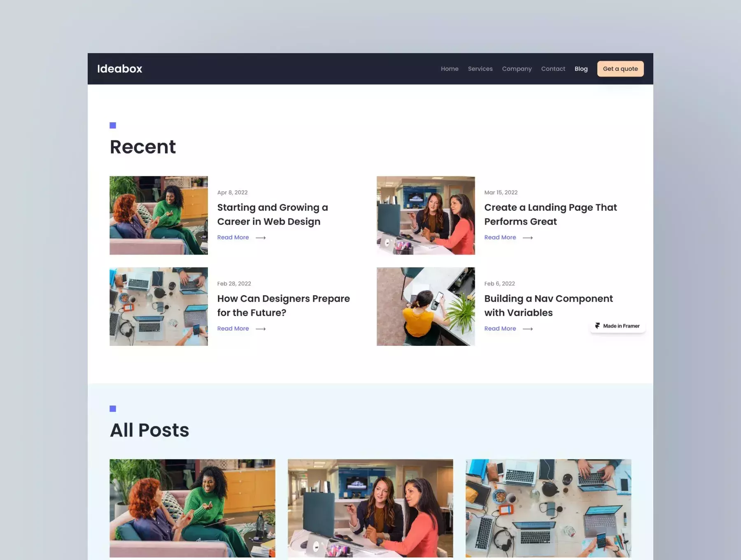Click Read More under Landing Page post
741x560 pixels.
tap(500, 238)
